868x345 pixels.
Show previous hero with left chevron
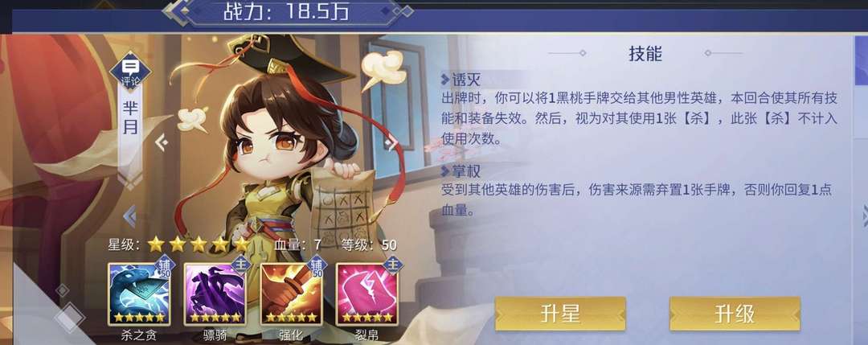click(x=161, y=142)
